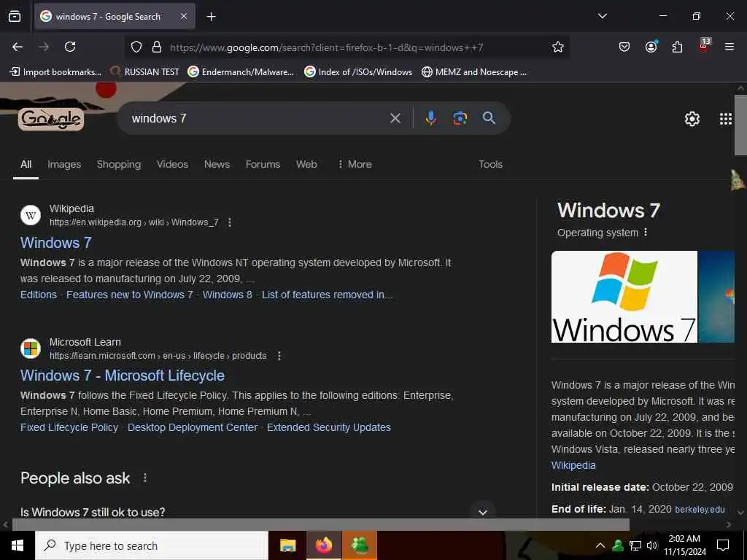The image size is (747, 560).
Task: Switch to the Web tab
Action: [306, 164]
